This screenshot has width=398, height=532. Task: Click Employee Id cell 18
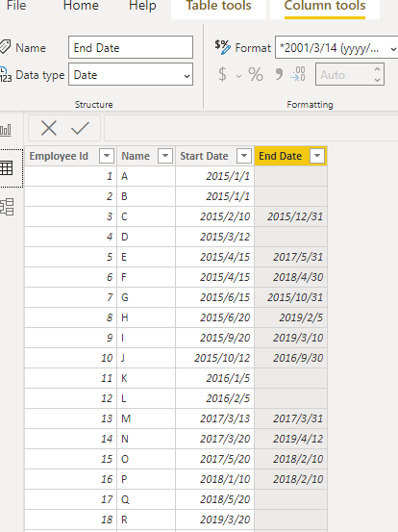tap(70, 519)
